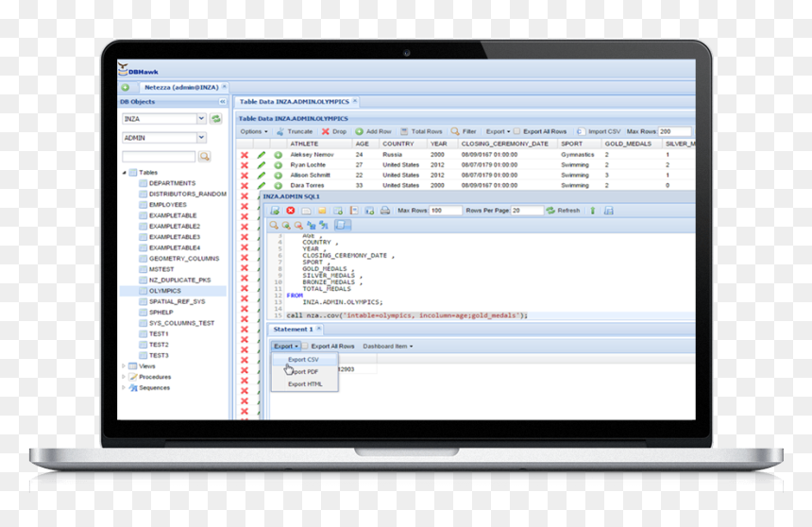Click the Drop button

click(334, 131)
